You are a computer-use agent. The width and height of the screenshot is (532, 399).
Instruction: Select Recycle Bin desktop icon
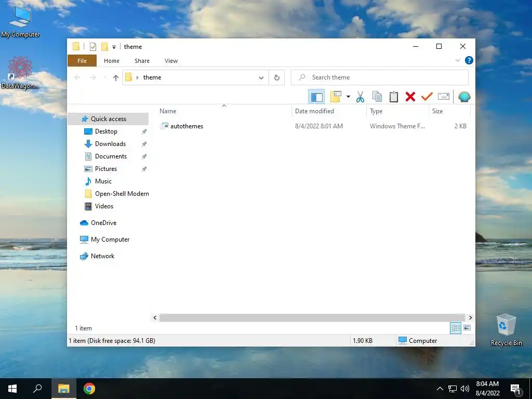coord(506,329)
